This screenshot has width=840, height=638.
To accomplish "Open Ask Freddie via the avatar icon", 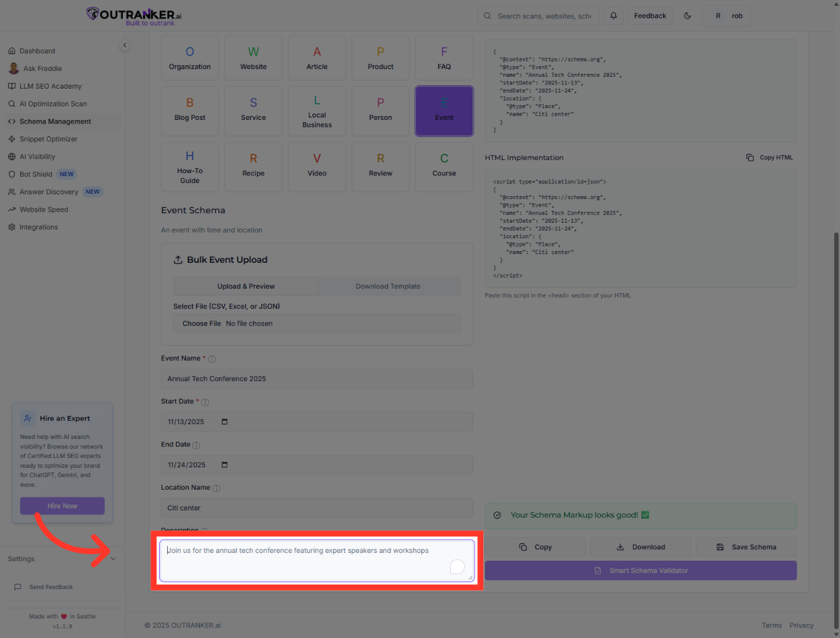I will pyautogui.click(x=14, y=69).
